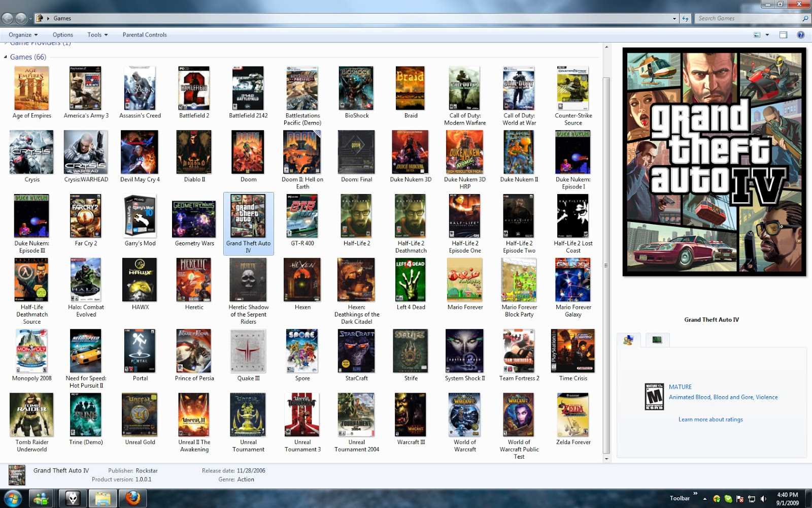Open the address bar history dropdown
The image size is (812, 508).
[x=674, y=18]
